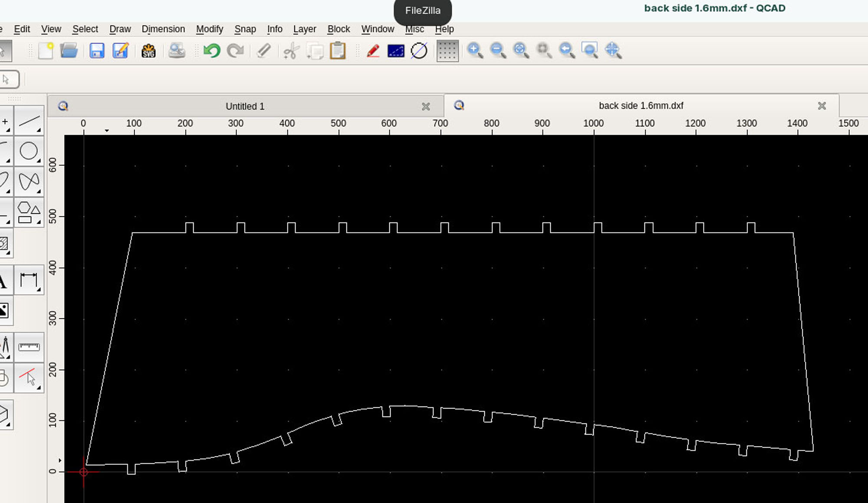Toggle the grid display button
Viewport: 868px width, 503px height.
point(447,51)
